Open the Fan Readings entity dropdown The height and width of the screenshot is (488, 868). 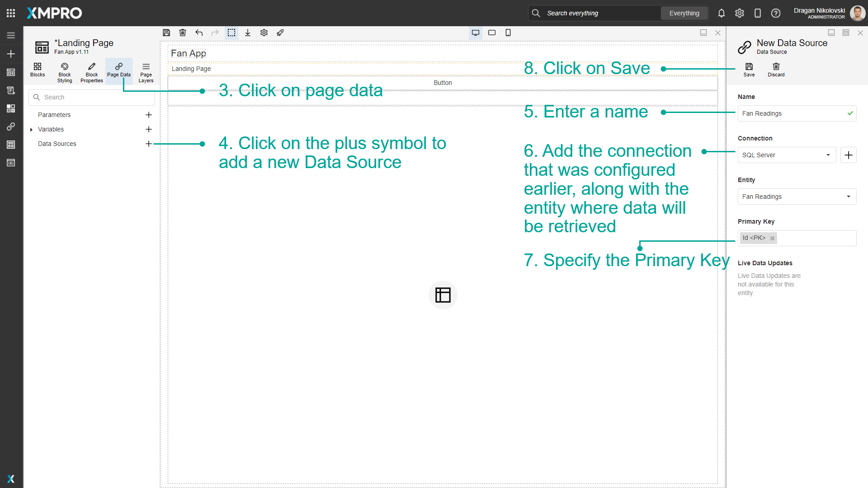[x=848, y=197]
